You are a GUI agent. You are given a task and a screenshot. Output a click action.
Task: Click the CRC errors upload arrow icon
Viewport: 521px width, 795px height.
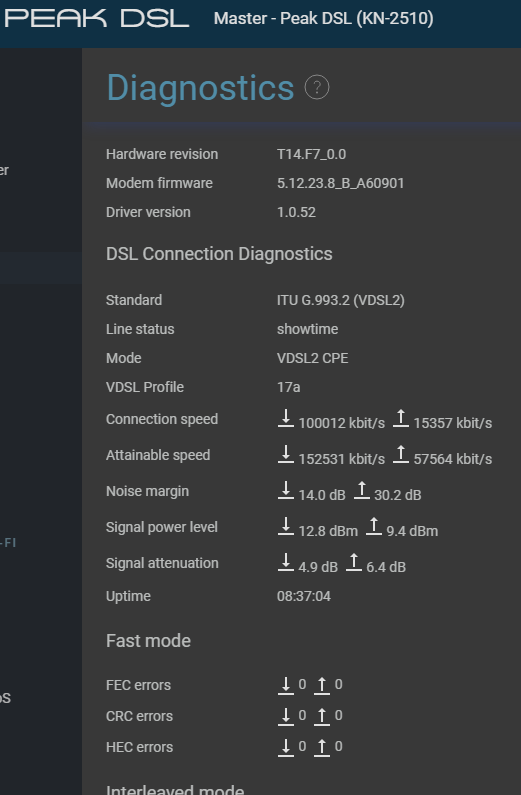(322, 716)
